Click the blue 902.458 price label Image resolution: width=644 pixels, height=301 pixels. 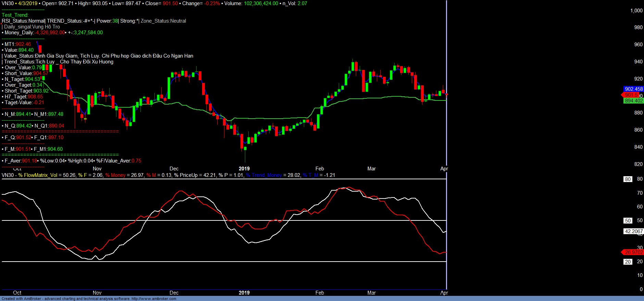633,89
